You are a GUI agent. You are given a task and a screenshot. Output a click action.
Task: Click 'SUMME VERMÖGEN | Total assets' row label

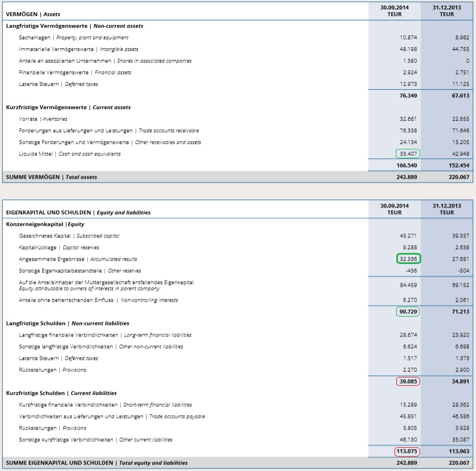[51, 177]
